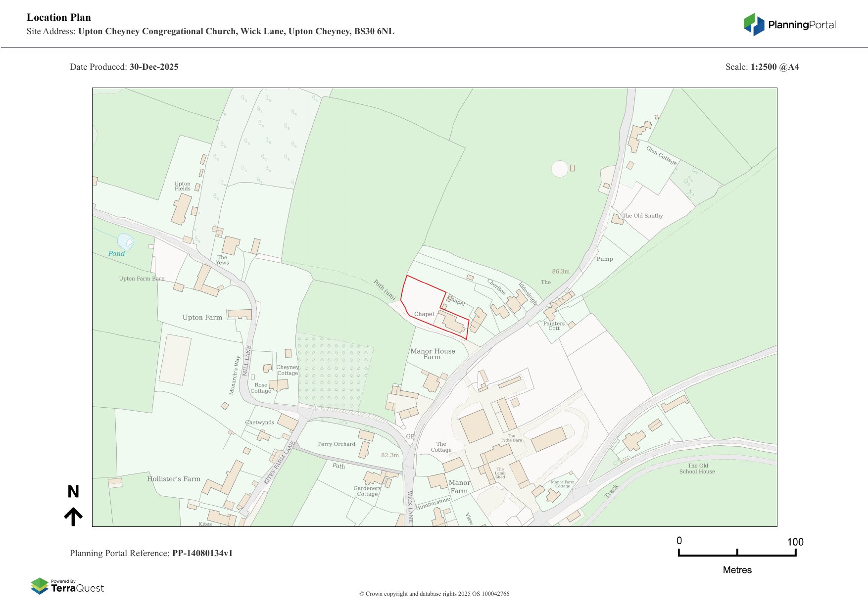Select the 0 to 100 metres scale bar
Viewport: 868px width, 614px height.
point(737,553)
